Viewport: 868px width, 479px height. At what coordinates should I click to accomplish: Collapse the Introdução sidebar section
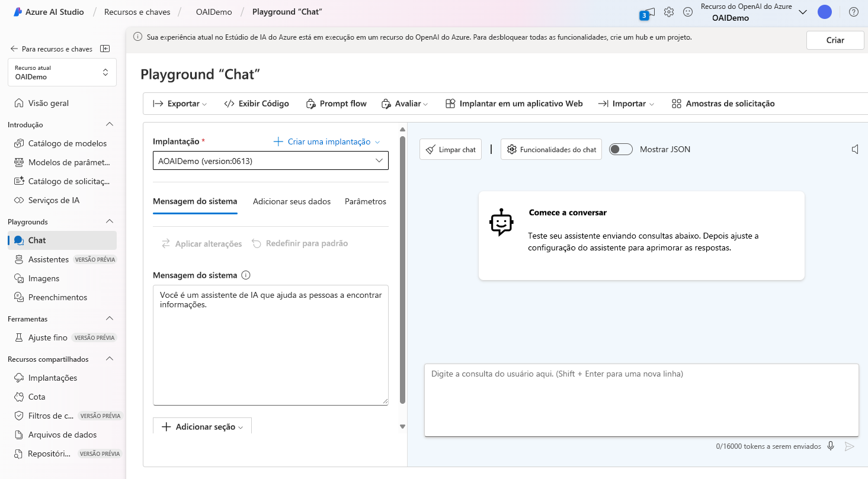click(109, 124)
